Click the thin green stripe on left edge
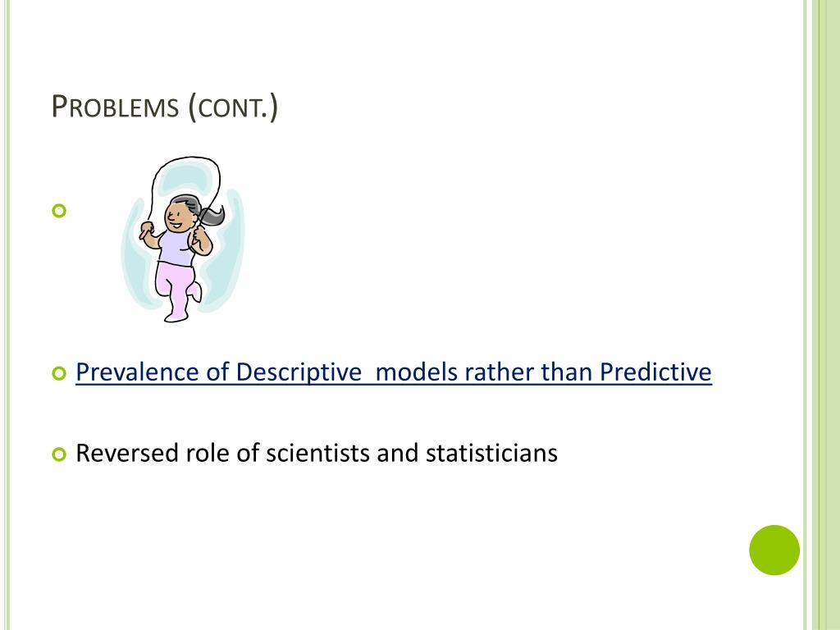 (x=7, y=315)
